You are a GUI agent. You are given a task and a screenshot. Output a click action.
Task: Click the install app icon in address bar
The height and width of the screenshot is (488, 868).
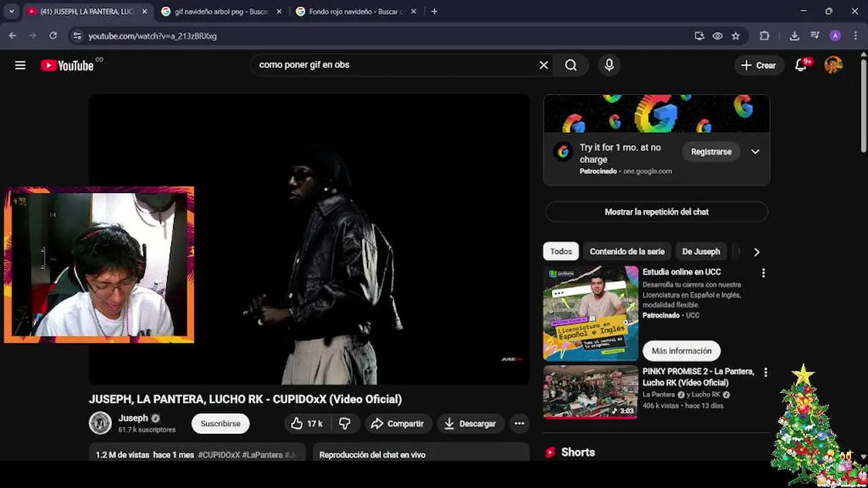tap(699, 36)
